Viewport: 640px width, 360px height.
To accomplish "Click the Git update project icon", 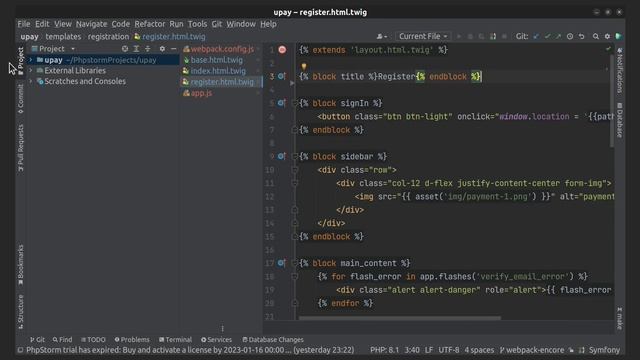I will [536, 36].
